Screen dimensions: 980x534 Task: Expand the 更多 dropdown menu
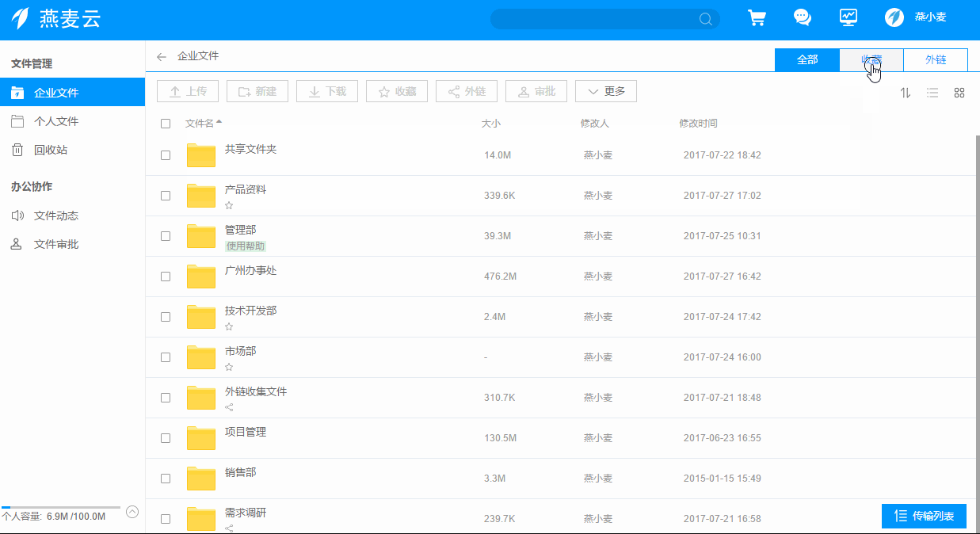point(605,90)
